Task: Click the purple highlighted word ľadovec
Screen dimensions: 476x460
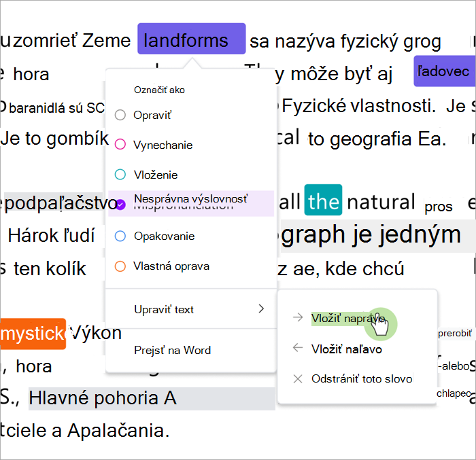Action: [x=445, y=71]
